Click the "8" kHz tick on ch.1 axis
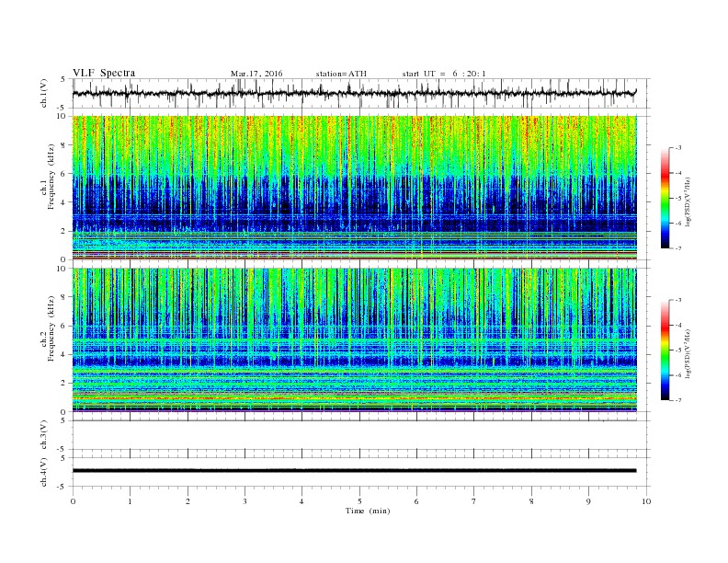 point(64,145)
